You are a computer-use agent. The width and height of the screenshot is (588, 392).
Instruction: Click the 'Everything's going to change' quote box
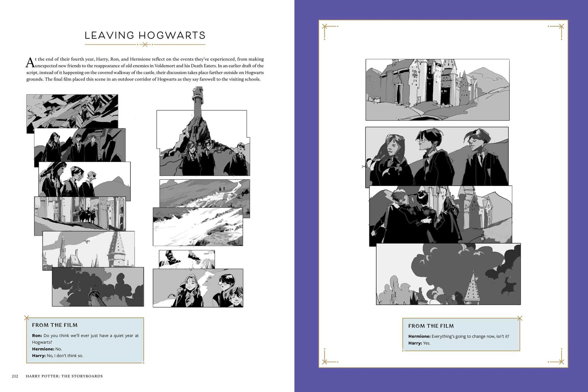point(461,335)
